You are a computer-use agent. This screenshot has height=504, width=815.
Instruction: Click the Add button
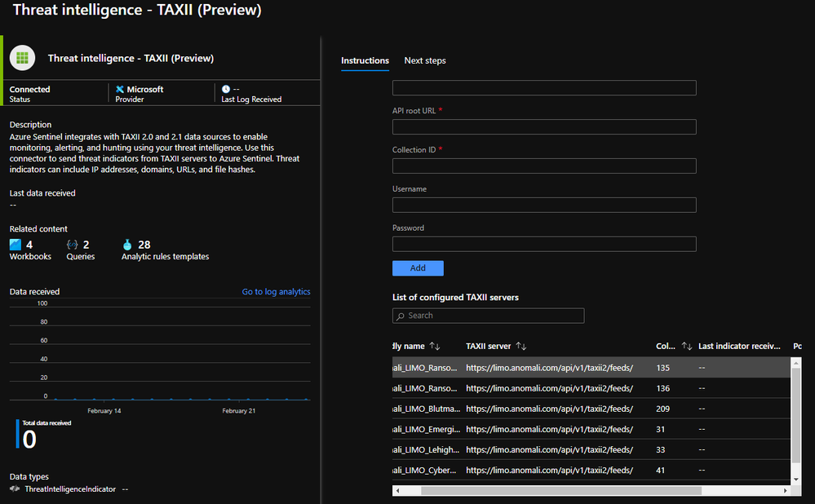[418, 268]
